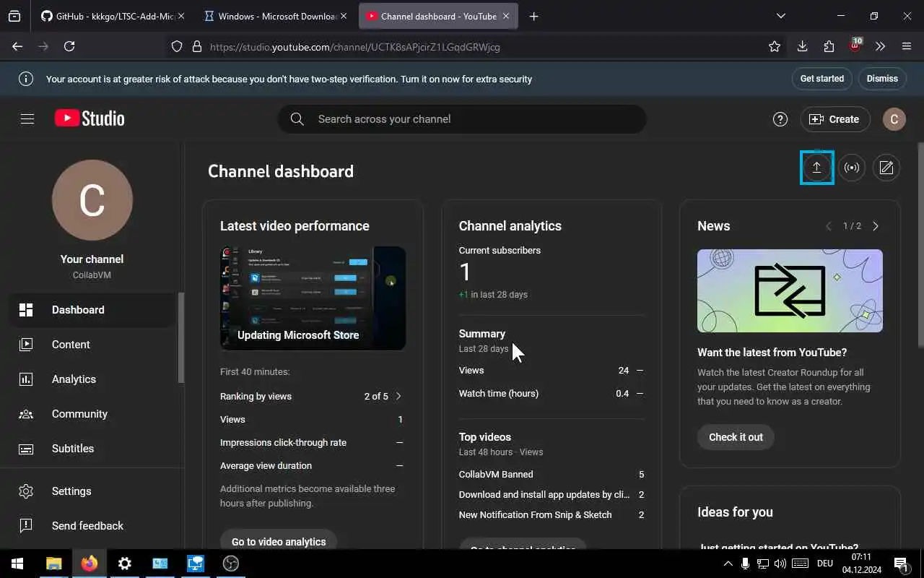The height and width of the screenshot is (578, 924).
Task: Click the site padlock icon
Action: [196, 46]
